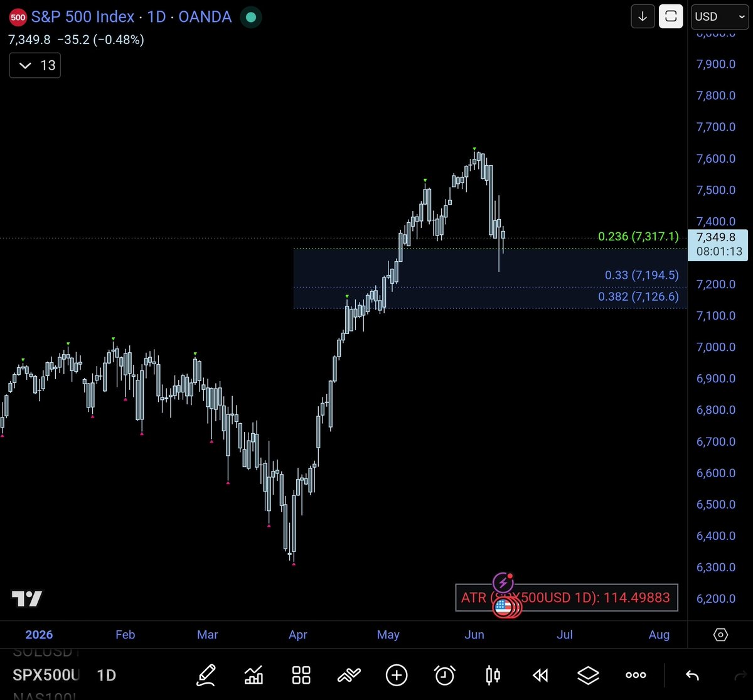Change the 1D interval in bottom bar
The width and height of the screenshot is (753, 700).
point(107,676)
